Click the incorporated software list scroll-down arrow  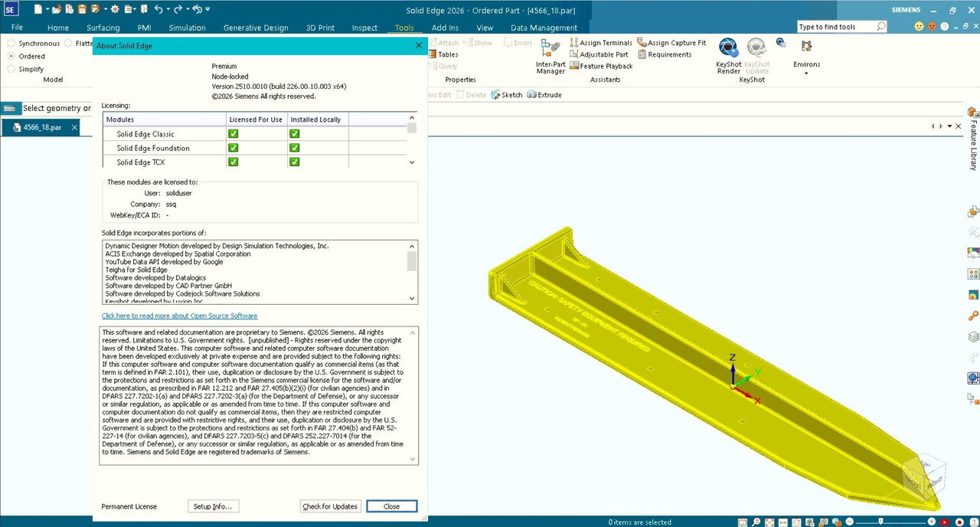(x=412, y=299)
